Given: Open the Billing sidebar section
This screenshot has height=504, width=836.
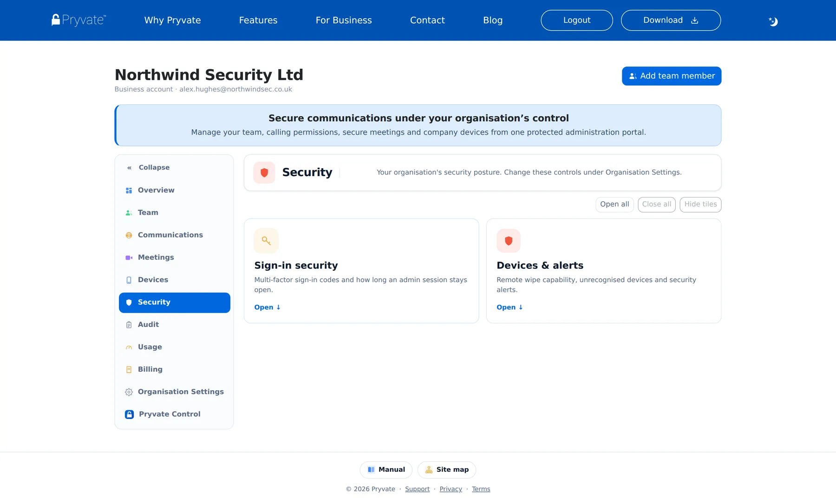Looking at the screenshot, I should click(x=175, y=369).
